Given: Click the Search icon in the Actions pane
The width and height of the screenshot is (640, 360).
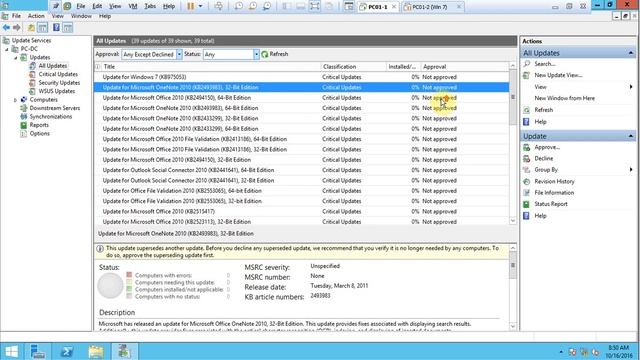Looking at the screenshot, I should 527,64.
